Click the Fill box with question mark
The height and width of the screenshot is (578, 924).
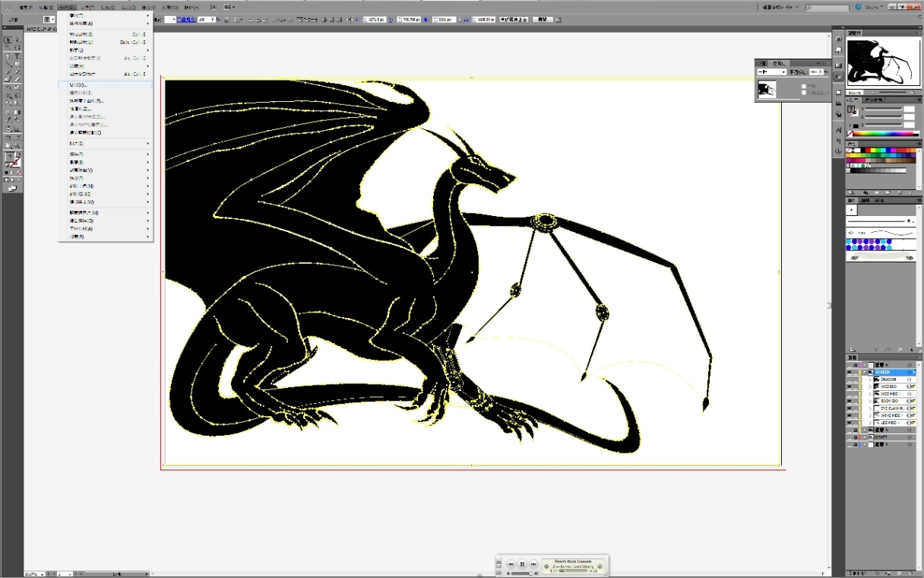[x=10, y=156]
